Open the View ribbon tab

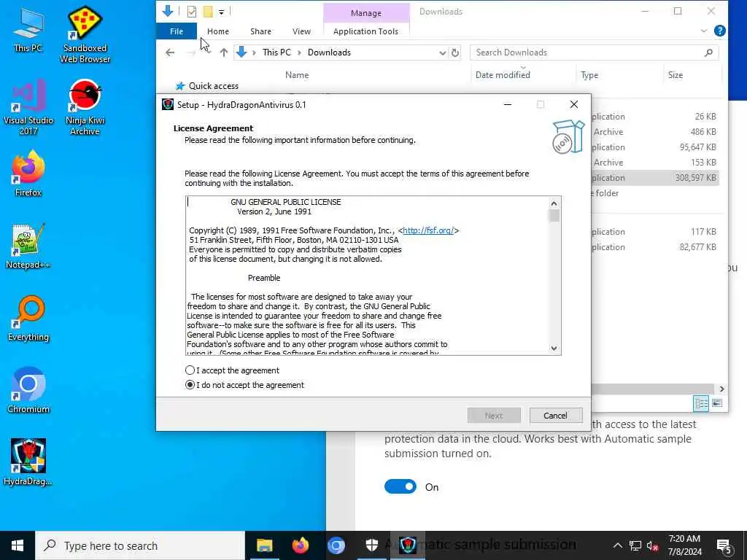click(301, 31)
